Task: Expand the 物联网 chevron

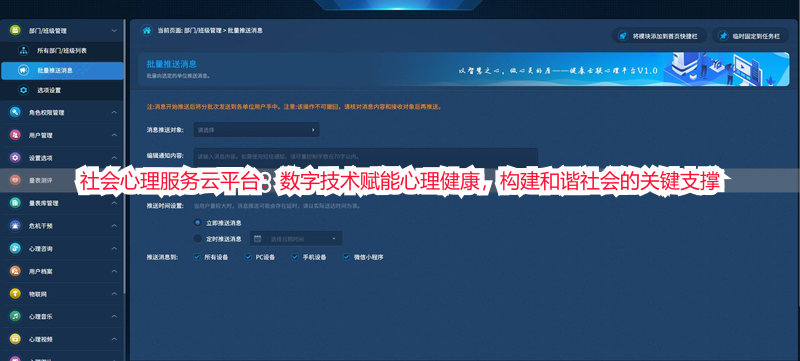Action: pos(114,294)
